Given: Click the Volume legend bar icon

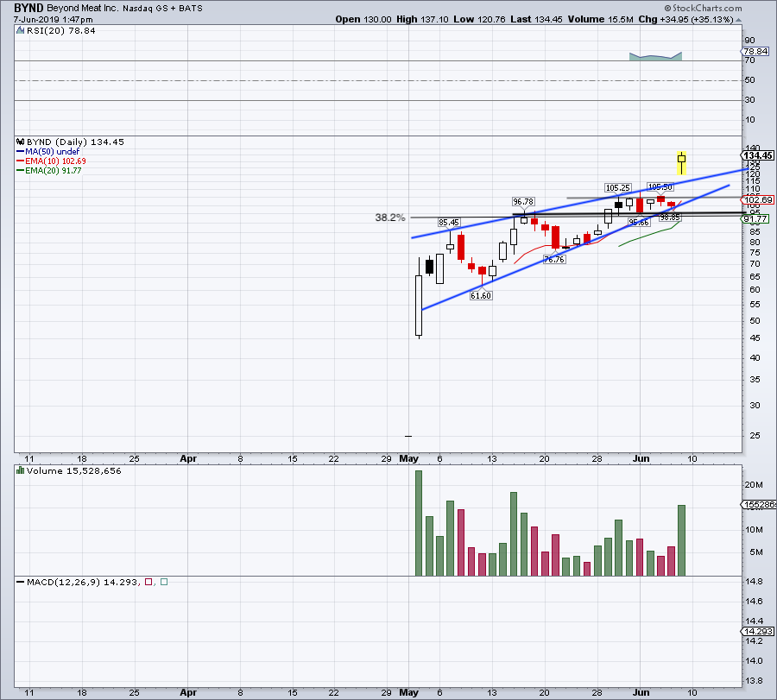Looking at the screenshot, I should click(x=21, y=470).
